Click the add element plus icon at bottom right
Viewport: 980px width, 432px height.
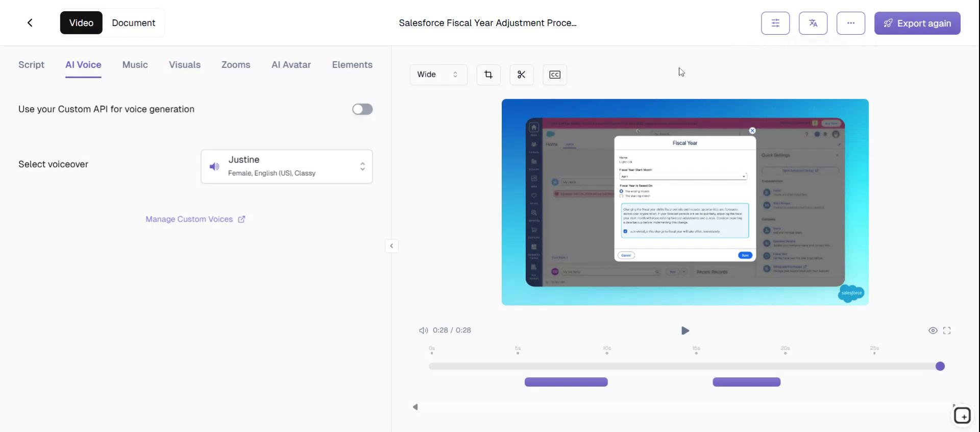point(963,416)
